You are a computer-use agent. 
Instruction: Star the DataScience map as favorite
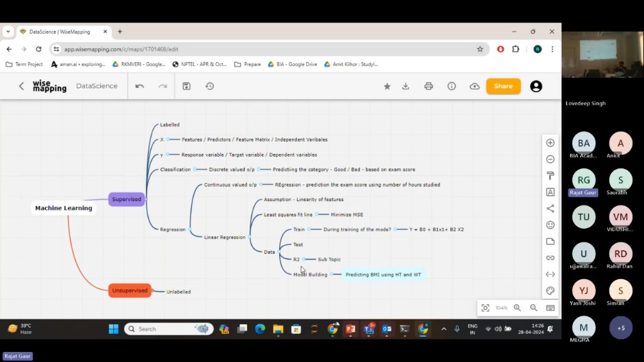point(387,86)
